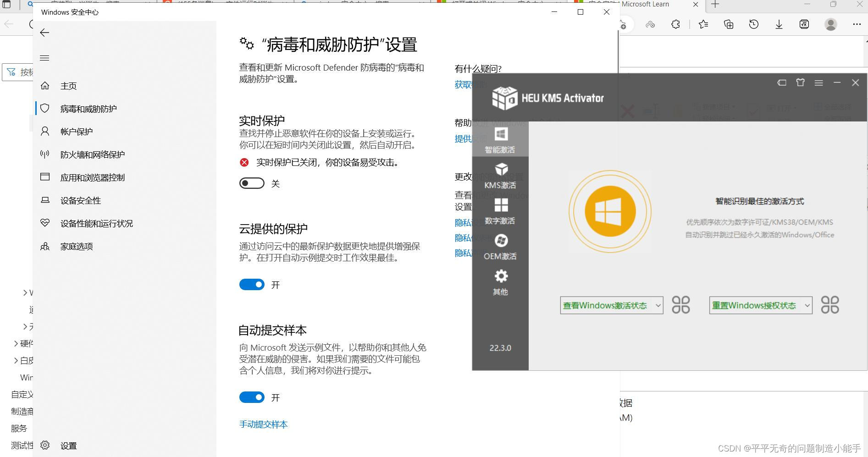Turn on 实时保护 real-time protection toggle
Screen dimensions: 868x457
click(252, 183)
